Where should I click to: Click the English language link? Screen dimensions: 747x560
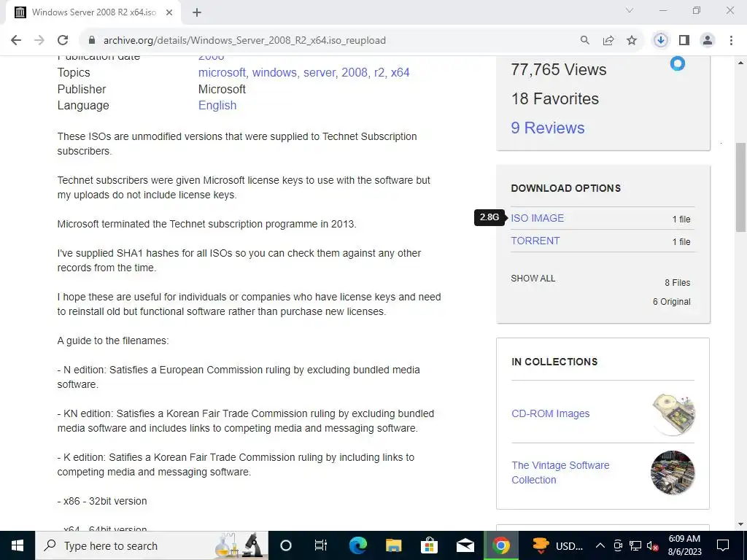click(217, 105)
